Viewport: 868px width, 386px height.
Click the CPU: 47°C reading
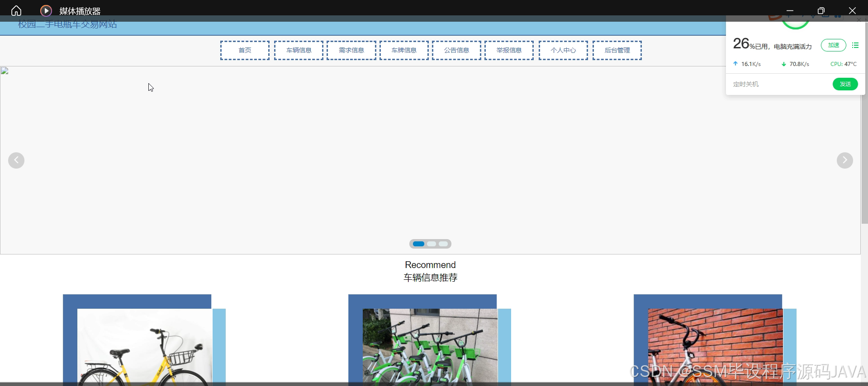[843, 64]
